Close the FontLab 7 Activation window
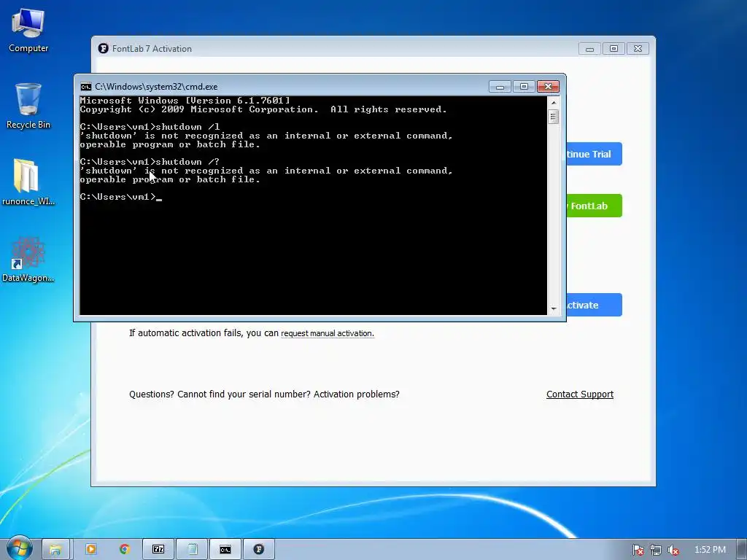This screenshot has width=747, height=560. point(638,49)
